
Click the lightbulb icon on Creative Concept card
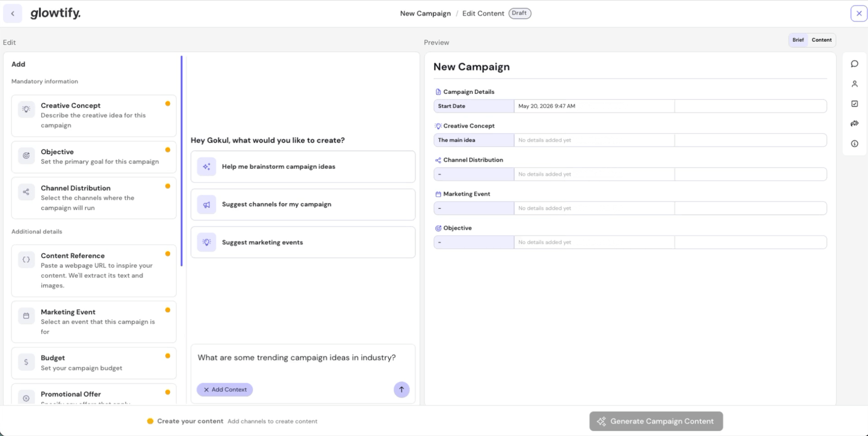tap(26, 109)
